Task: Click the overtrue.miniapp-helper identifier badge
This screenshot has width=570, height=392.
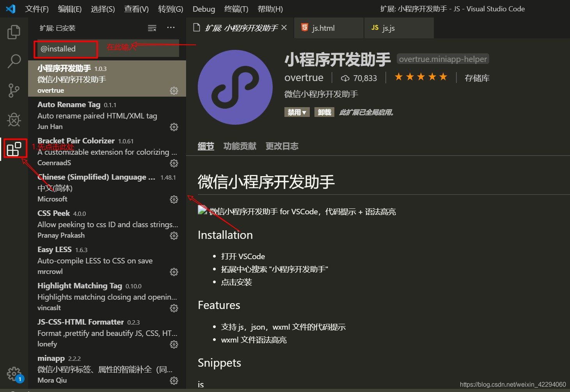Action: [443, 59]
